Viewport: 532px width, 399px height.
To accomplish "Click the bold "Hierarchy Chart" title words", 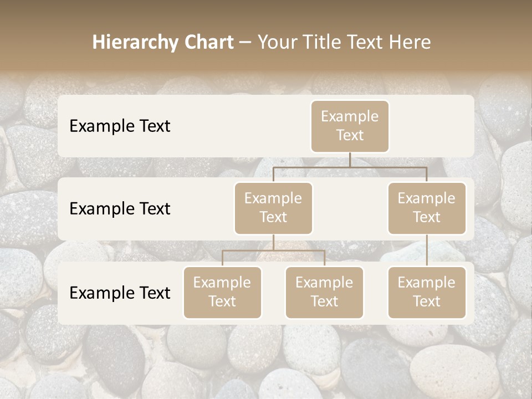I will pos(162,43).
